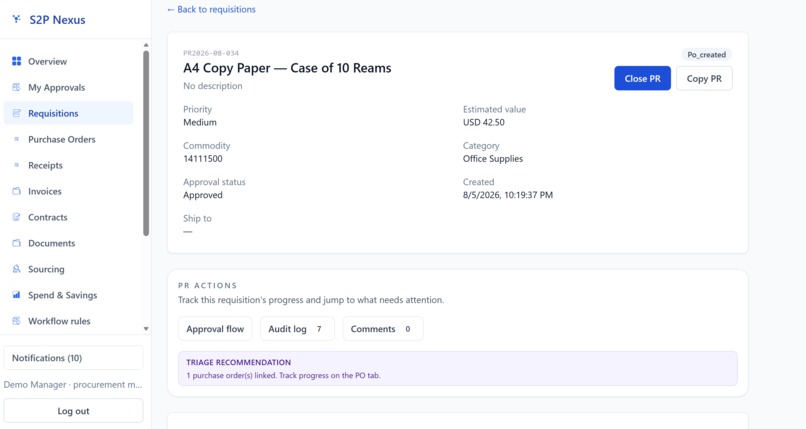Click the PR2026-08-034 identifier

click(211, 53)
